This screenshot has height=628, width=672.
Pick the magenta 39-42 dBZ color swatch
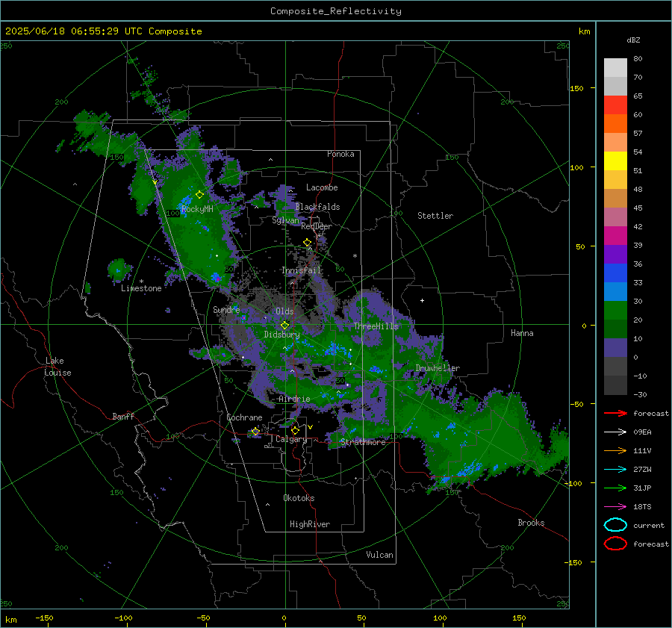click(615, 236)
